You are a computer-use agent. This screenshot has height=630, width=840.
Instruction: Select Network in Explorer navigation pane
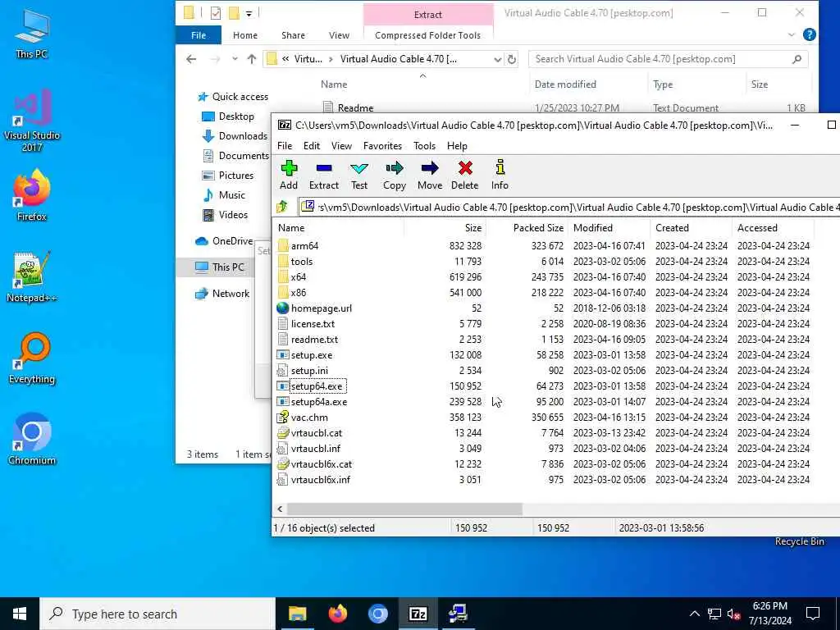point(222,294)
